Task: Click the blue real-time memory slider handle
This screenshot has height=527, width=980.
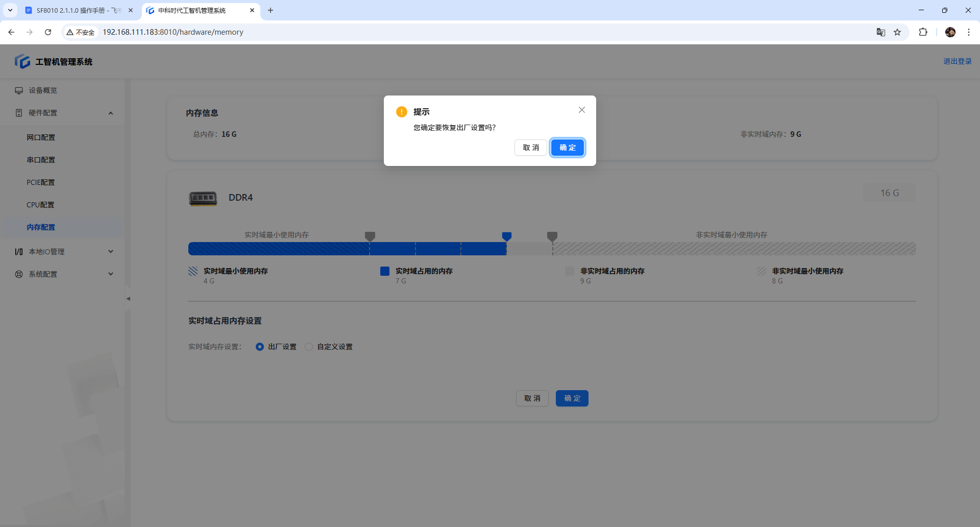Action: coord(506,236)
